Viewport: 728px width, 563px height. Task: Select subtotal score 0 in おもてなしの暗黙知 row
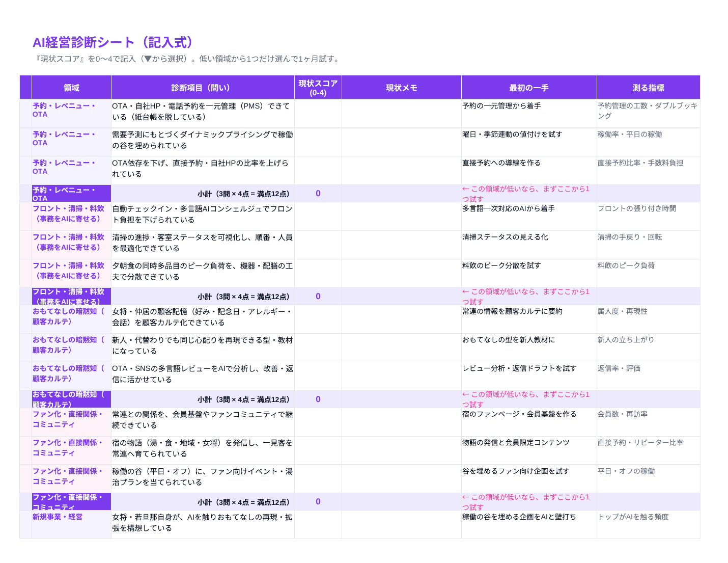(x=318, y=399)
